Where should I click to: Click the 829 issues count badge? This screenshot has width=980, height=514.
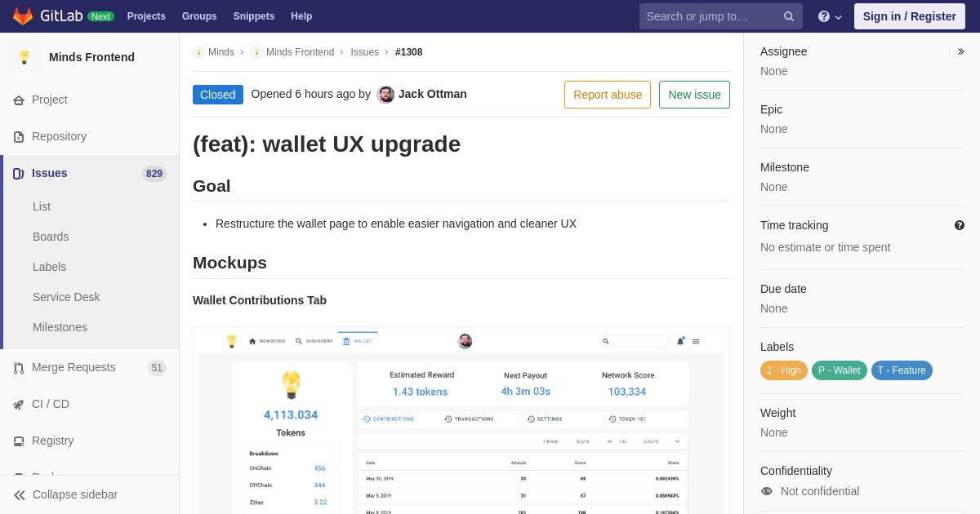click(x=154, y=174)
